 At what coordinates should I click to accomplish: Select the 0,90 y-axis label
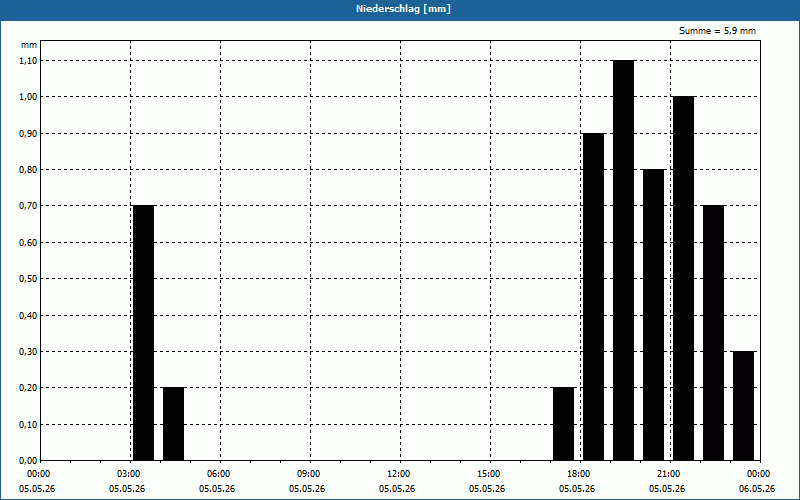click(28, 133)
